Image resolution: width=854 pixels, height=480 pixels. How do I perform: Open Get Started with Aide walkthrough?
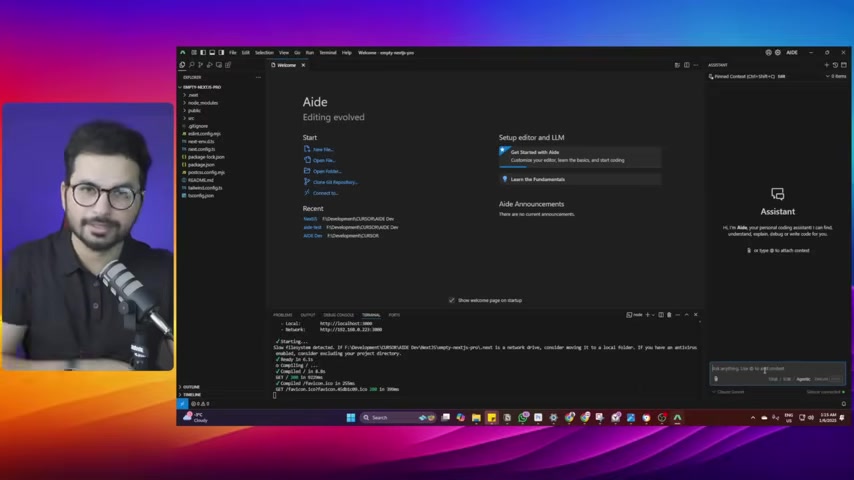point(580,156)
